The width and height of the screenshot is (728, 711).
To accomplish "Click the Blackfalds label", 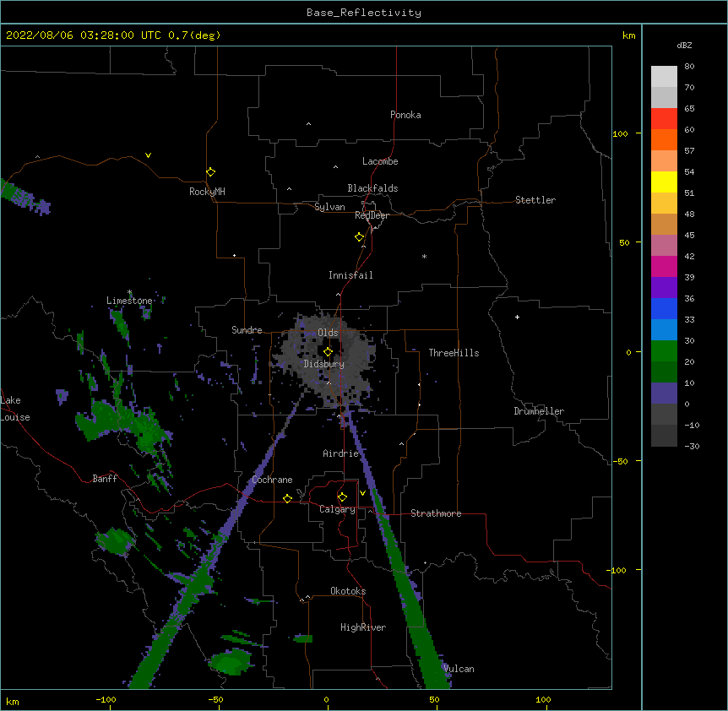I will (x=372, y=188).
